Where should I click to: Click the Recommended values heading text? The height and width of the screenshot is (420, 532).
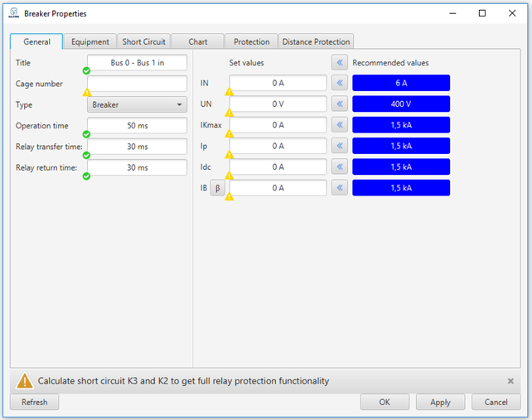click(390, 63)
